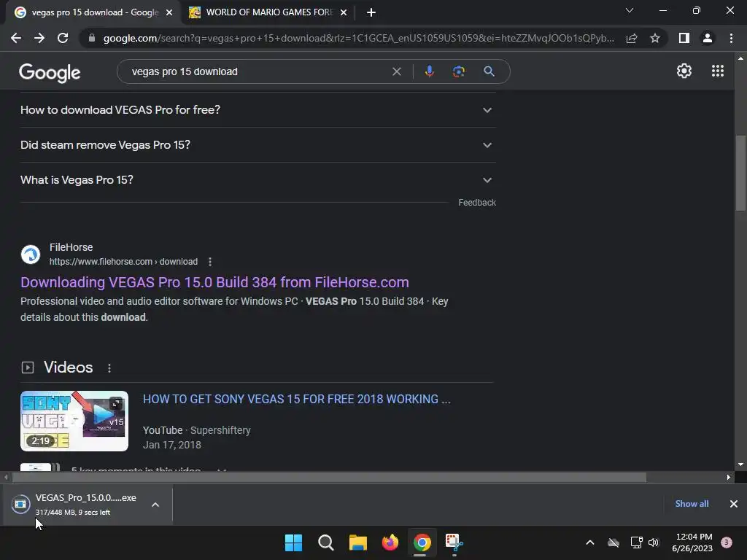
Task: Open the filehorse.com download URL
Action: [x=123, y=262]
